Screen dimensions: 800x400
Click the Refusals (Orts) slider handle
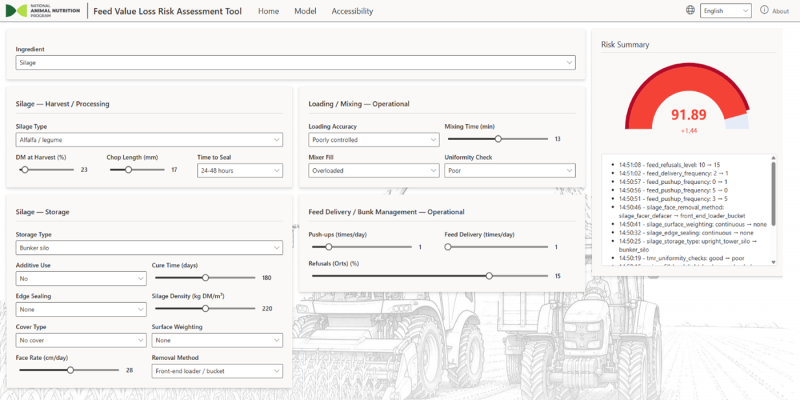489,276
